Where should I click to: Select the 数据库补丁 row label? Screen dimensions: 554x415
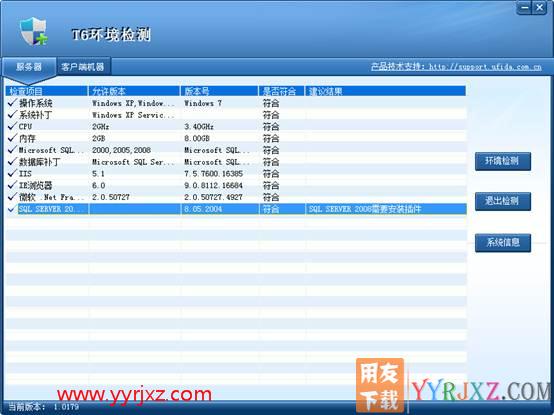[x=40, y=162]
